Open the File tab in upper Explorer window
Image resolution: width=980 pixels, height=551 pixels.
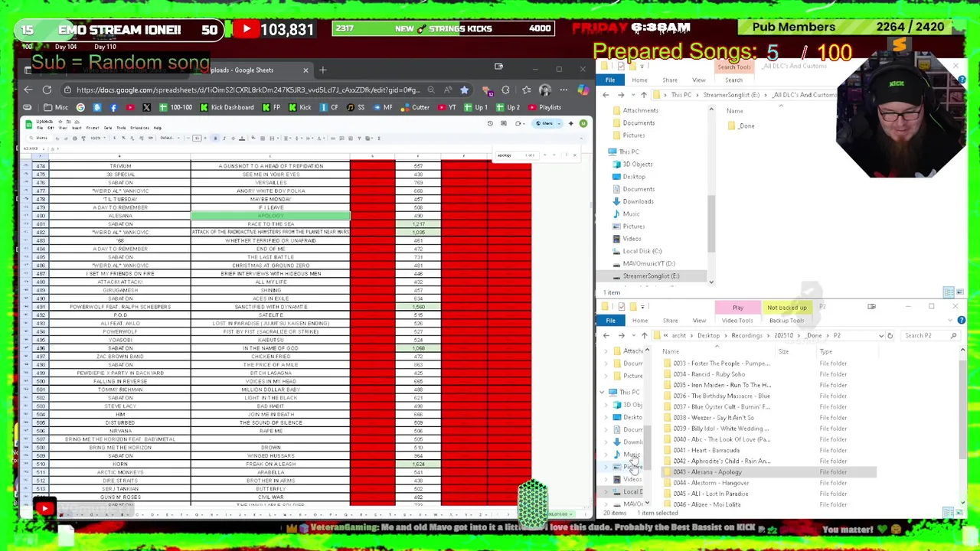coord(610,80)
